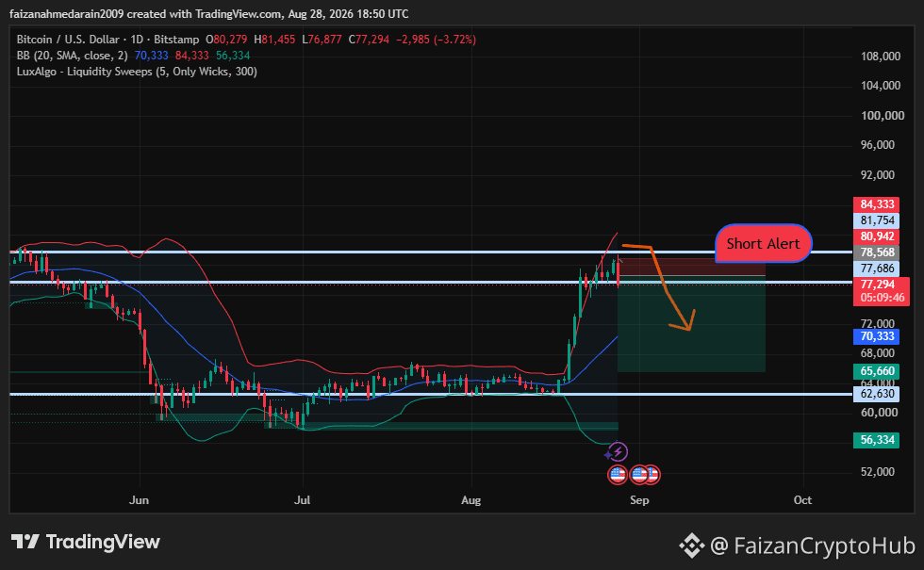Screen dimensions: 924x570
Task: Click the low value L76,877
Action: coord(322,40)
